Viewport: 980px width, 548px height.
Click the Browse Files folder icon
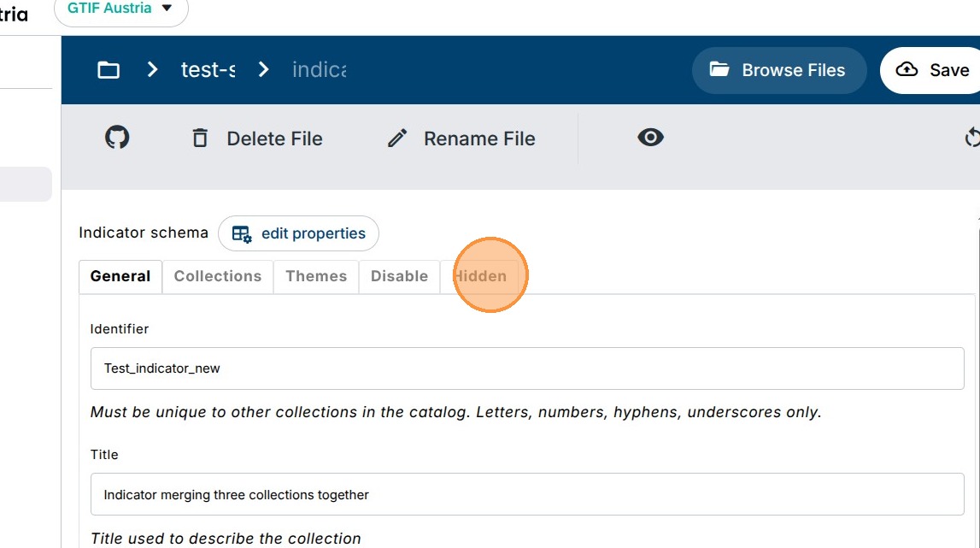[719, 70]
